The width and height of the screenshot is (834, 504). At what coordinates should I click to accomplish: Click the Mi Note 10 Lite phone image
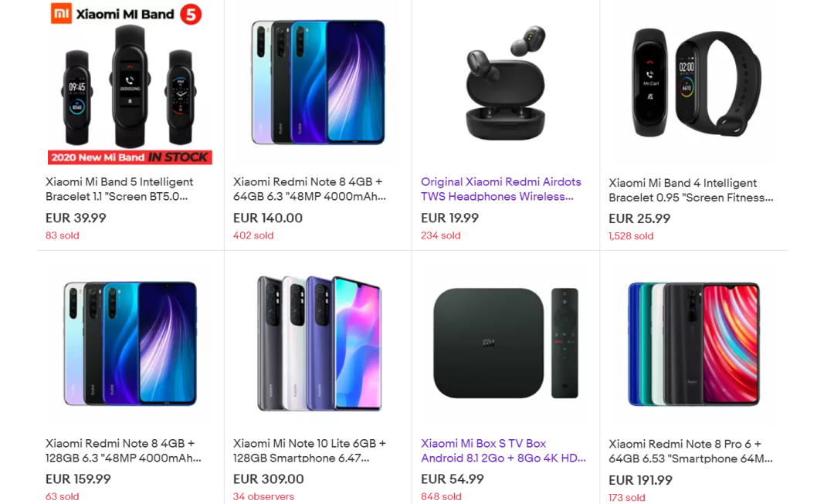pos(317,343)
